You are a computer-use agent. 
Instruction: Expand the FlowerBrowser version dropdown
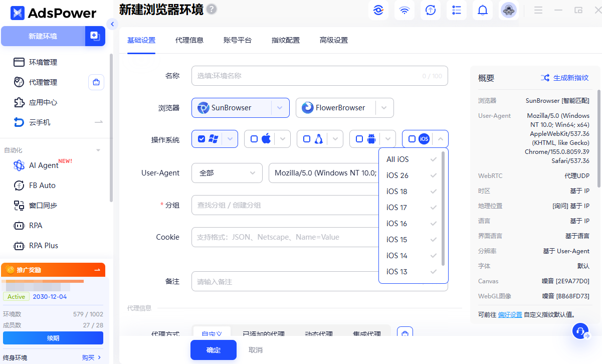point(384,108)
